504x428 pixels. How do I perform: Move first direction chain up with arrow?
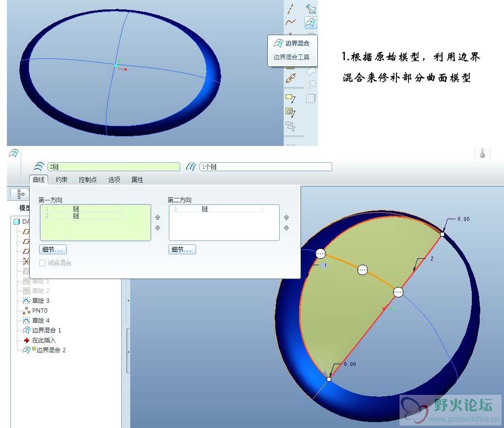[157, 218]
